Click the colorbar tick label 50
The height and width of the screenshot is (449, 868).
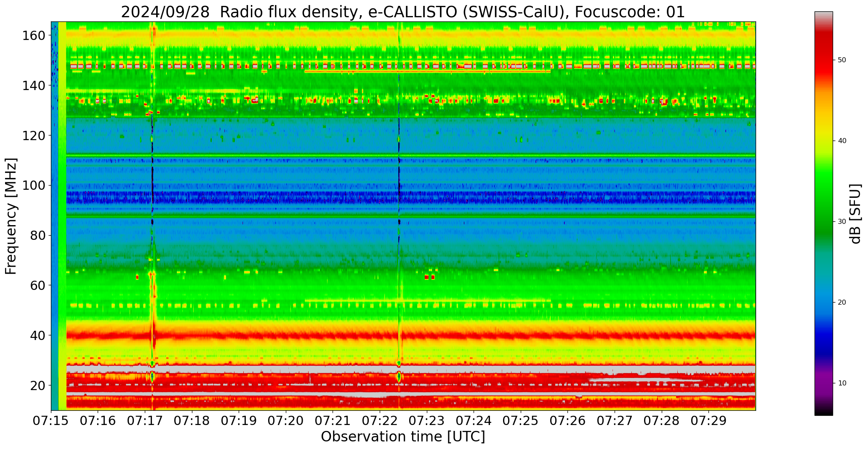click(842, 60)
